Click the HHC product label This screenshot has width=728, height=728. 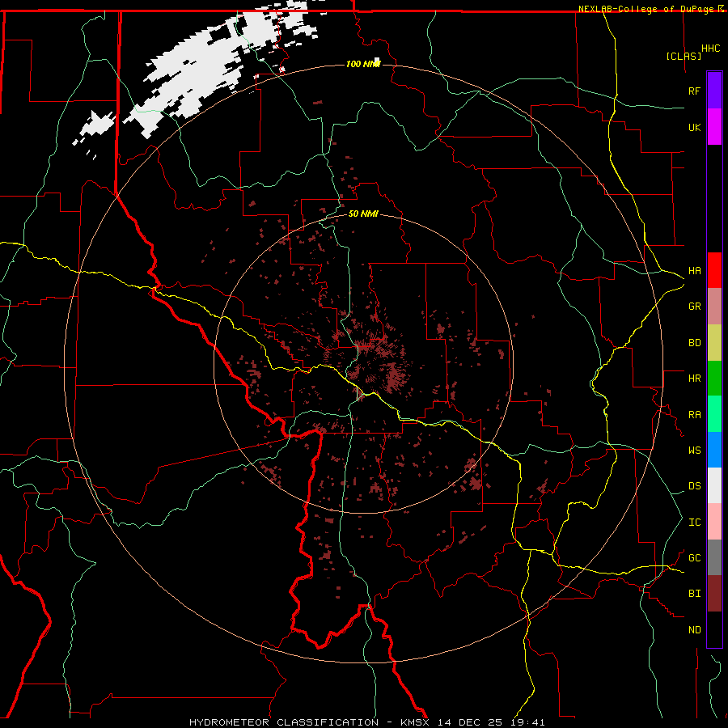(x=710, y=49)
